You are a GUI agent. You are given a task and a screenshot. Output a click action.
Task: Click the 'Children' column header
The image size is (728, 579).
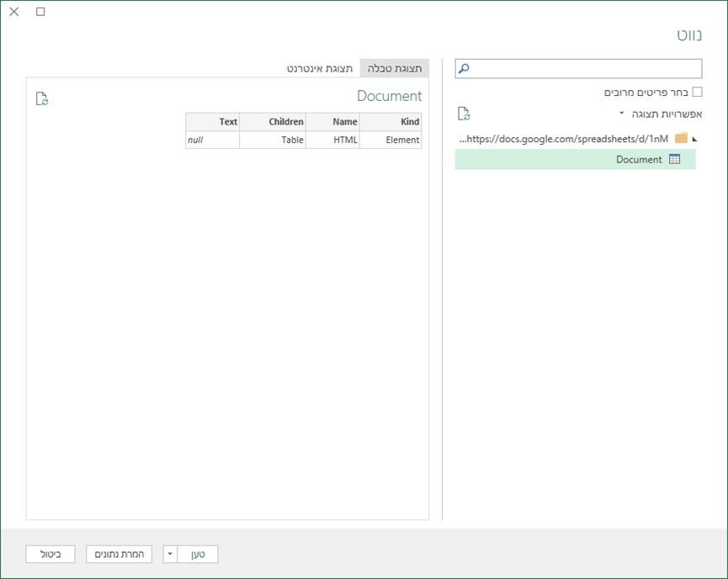pos(273,122)
